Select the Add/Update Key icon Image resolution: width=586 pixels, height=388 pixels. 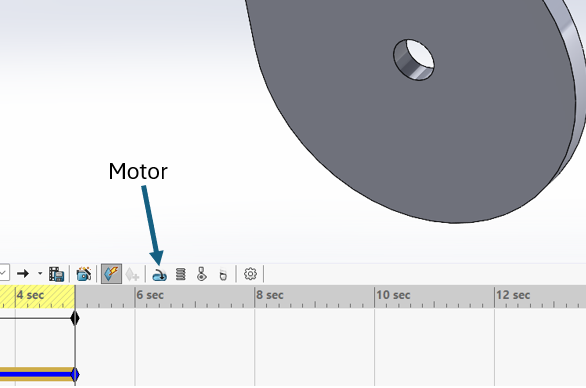(132, 274)
